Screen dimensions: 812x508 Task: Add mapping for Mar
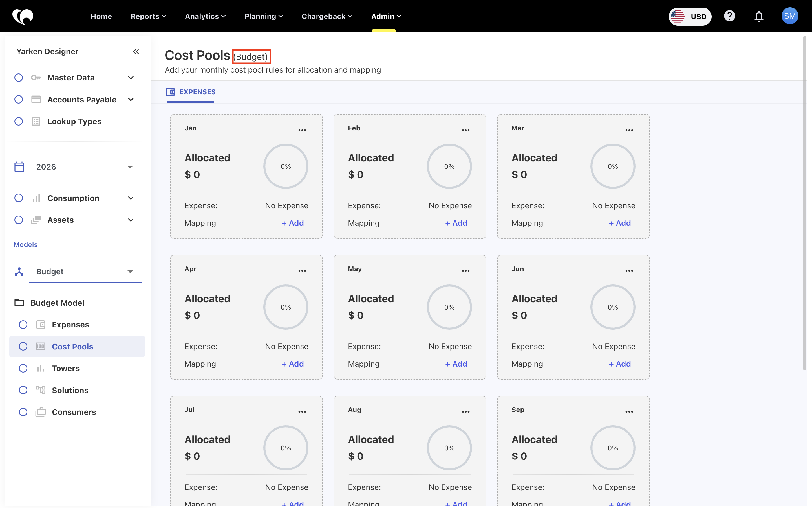coord(620,223)
